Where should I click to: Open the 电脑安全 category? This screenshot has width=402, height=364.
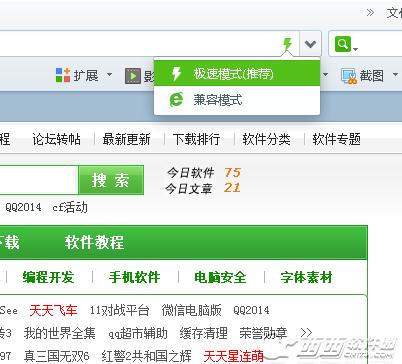pyautogui.click(x=220, y=277)
